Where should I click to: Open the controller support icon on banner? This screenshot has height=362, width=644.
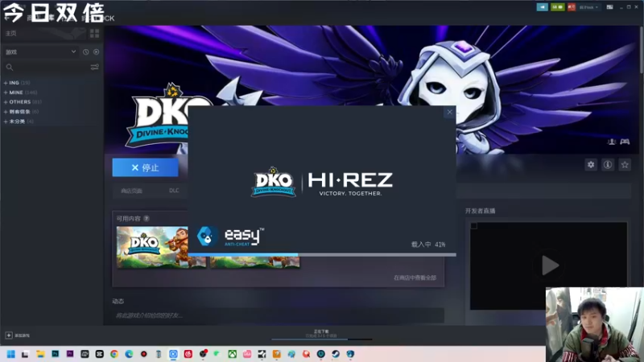[x=625, y=142]
